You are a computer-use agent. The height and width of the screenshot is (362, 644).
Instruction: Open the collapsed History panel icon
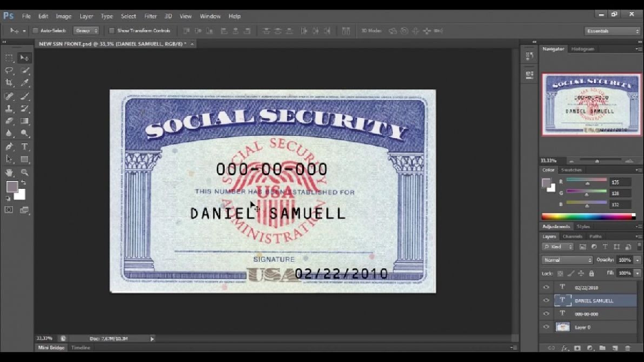(530, 56)
